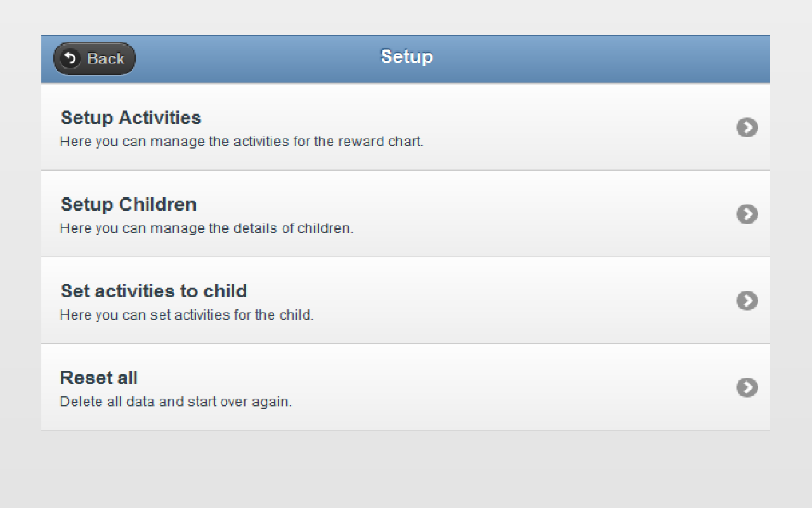Image resolution: width=812 pixels, height=508 pixels.
Task: Click the back arrow icon inside the Back button
Action: (71, 58)
